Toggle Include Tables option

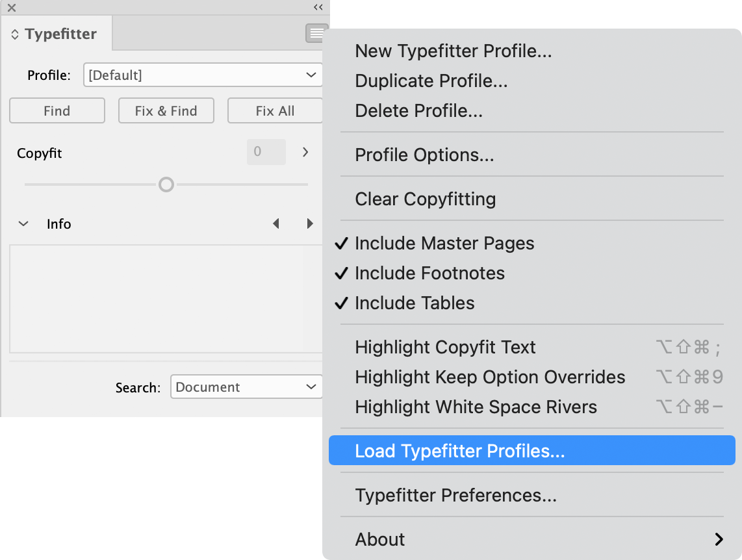(x=532, y=303)
